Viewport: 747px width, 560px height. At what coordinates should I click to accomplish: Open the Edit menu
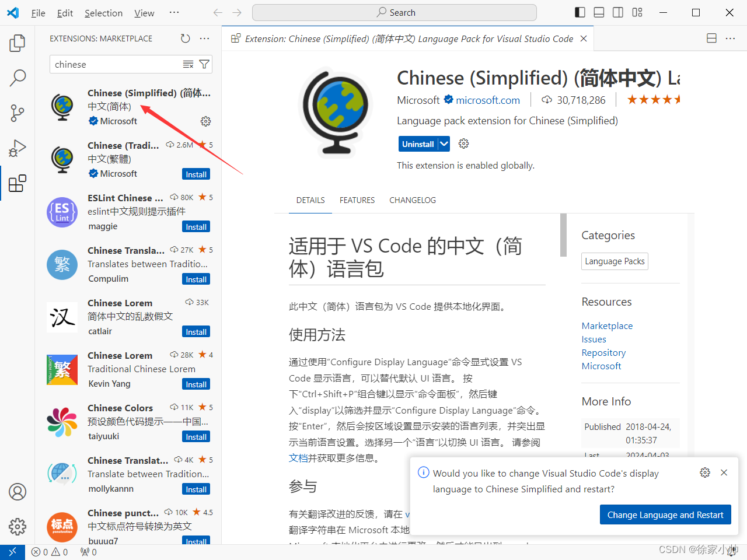tap(65, 13)
